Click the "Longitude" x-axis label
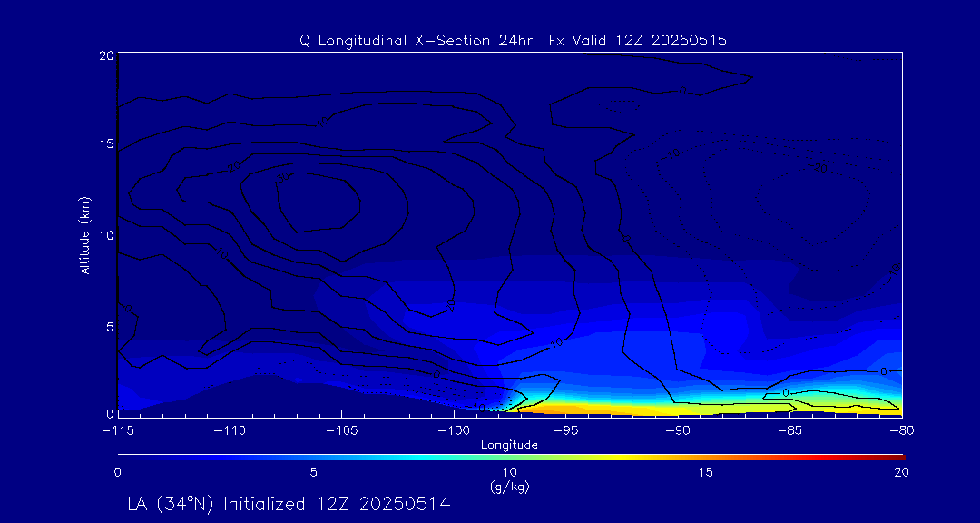 click(509, 445)
